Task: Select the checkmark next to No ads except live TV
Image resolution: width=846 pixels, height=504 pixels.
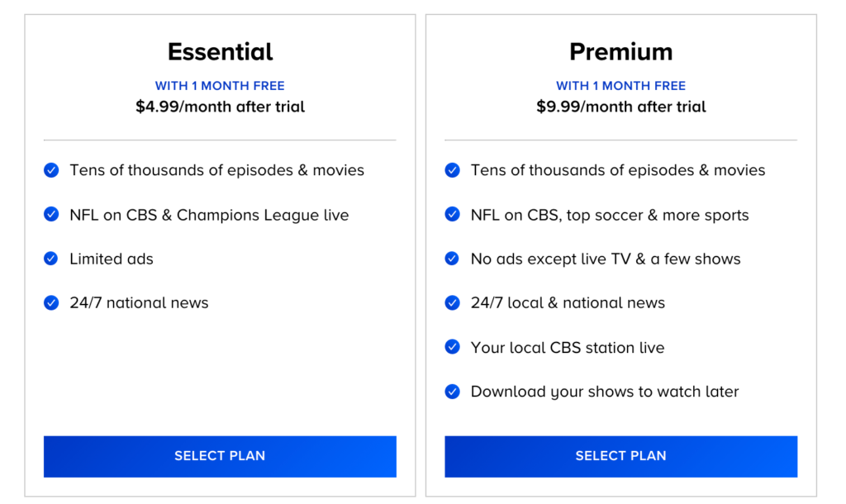Action: click(x=452, y=259)
